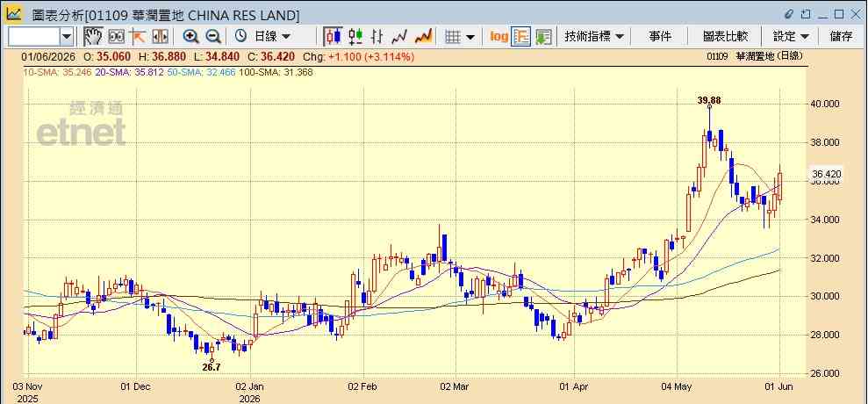Open the stock code combo box arrow
This screenshot has height=404, width=868.
[67, 37]
